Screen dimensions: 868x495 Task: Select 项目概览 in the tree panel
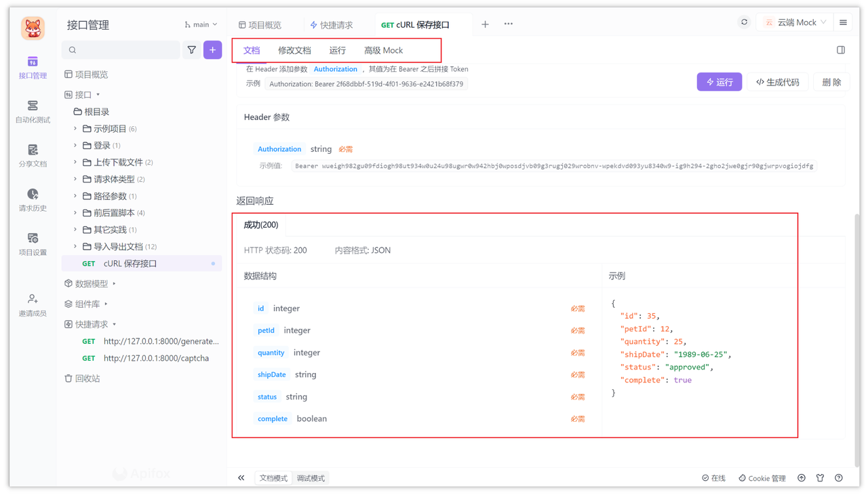point(86,75)
